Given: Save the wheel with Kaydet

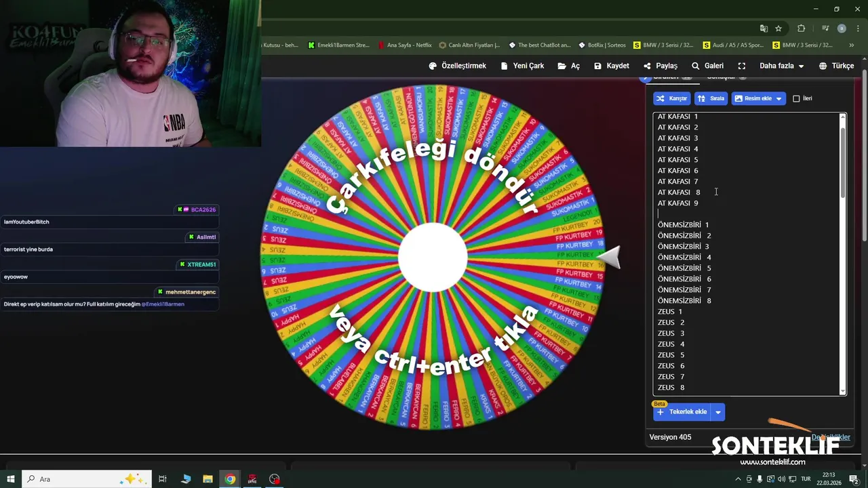Looking at the screenshot, I should 612,66.
